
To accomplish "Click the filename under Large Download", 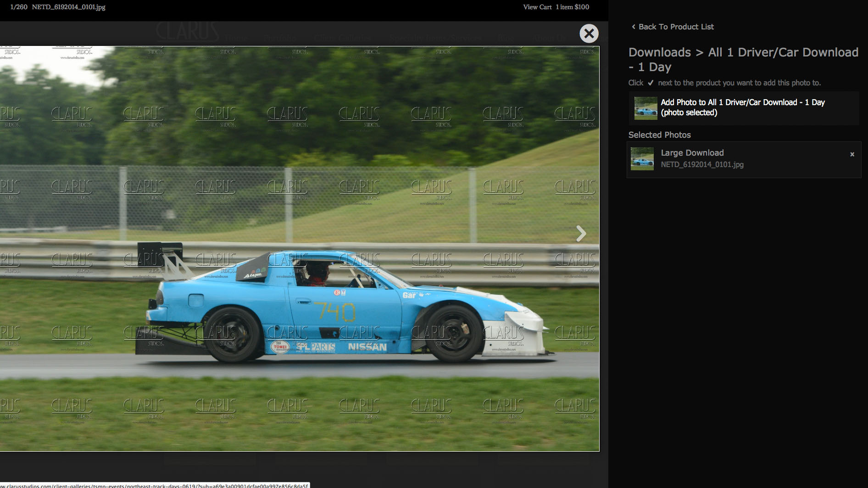I will tap(702, 164).
